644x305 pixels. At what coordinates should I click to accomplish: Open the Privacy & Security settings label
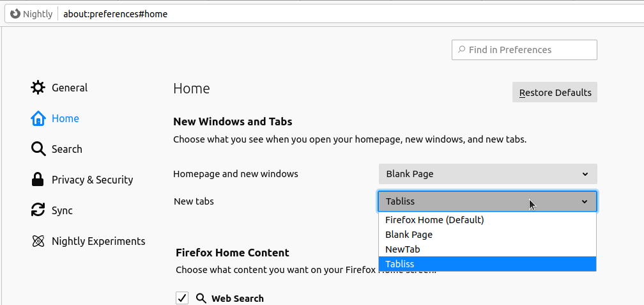93,180
